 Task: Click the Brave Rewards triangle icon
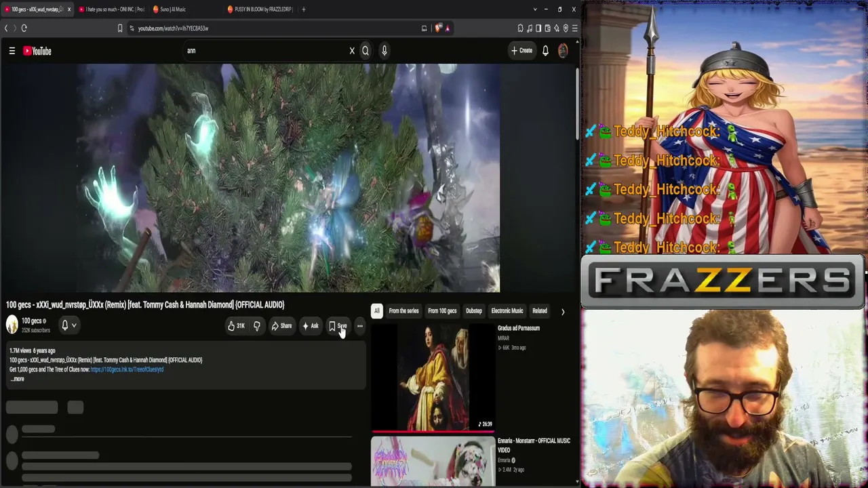coord(448,28)
